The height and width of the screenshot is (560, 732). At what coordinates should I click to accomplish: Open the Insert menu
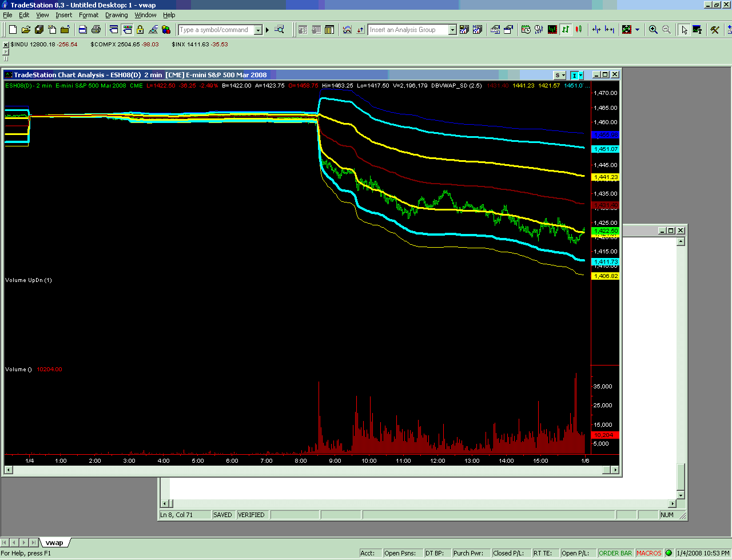(64, 15)
